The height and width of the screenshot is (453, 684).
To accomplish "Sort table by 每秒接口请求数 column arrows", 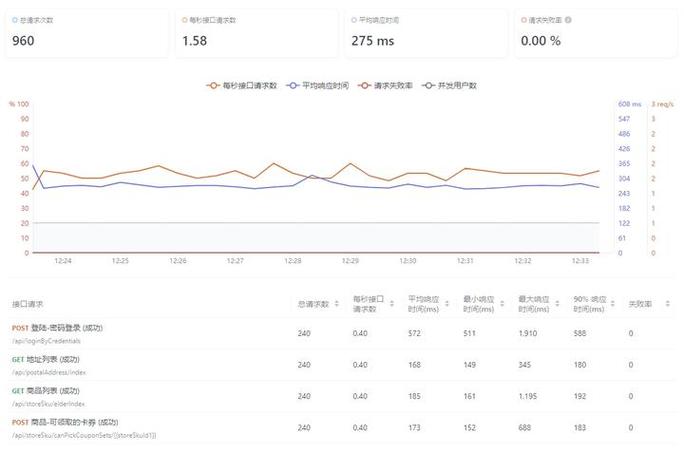I will [x=392, y=304].
